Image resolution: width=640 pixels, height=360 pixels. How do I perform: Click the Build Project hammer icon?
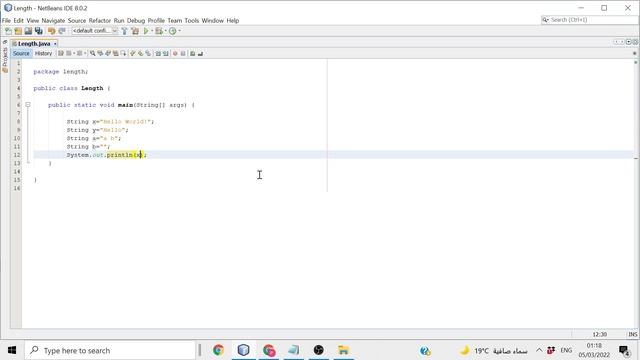coord(124,31)
